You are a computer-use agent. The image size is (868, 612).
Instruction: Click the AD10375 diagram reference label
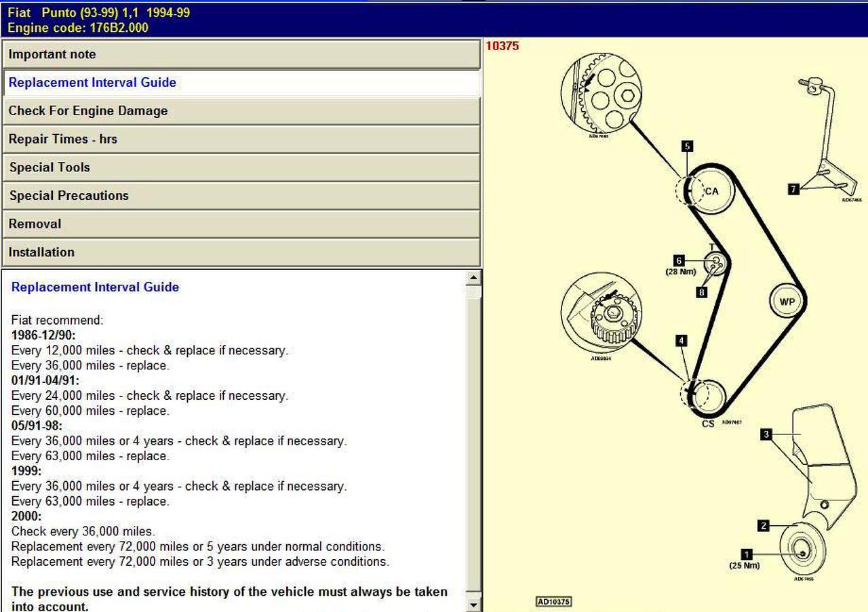554,602
